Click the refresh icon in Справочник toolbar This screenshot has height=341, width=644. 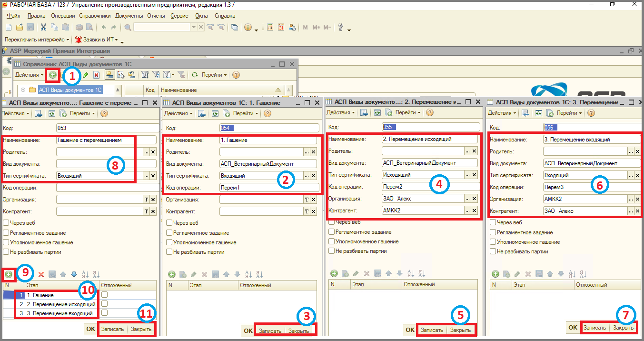tap(194, 75)
